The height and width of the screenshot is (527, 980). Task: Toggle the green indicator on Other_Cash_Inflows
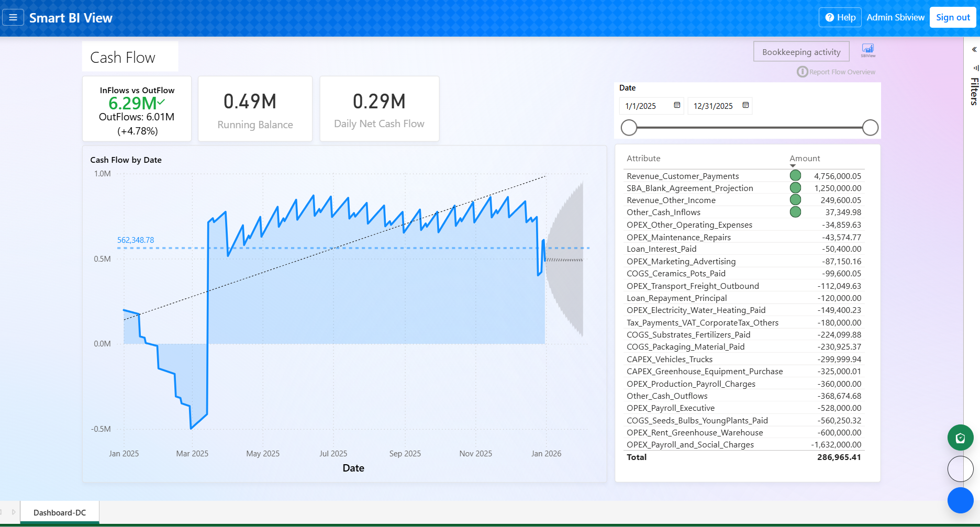point(795,212)
